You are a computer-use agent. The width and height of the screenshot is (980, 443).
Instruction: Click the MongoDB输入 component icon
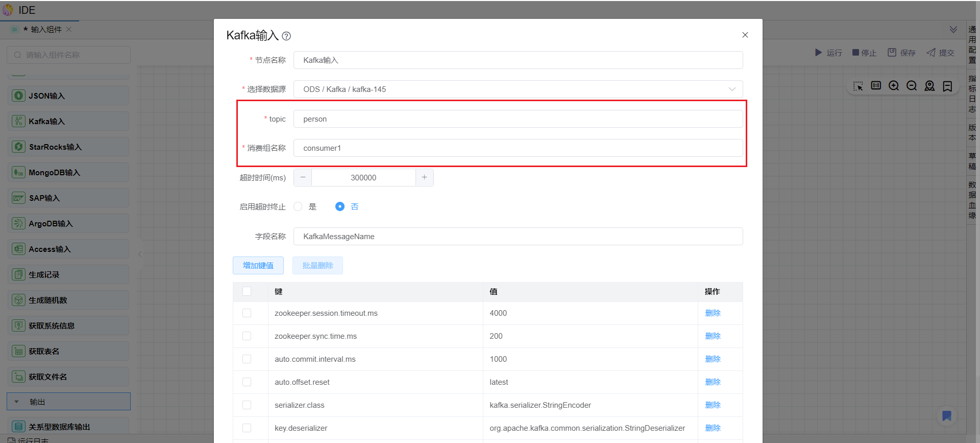click(x=19, y=172)
